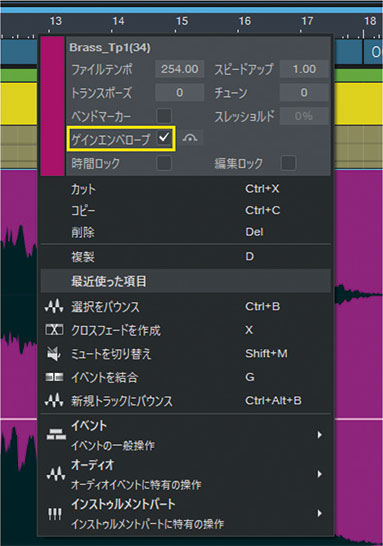This screenshot has width=383, height=546.
Task: Click the bounce selection waveform icon
Action: coord(54,306)
